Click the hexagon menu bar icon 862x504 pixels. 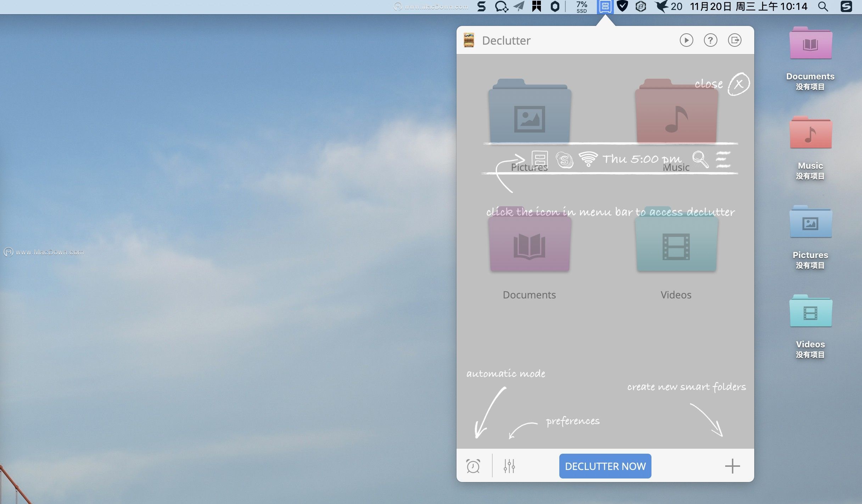[x=555, y=6]
